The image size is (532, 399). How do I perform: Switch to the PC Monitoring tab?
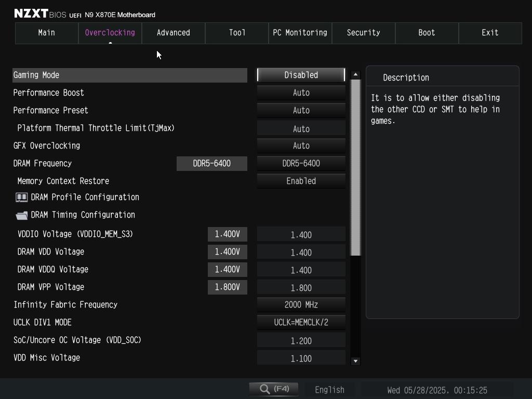(x=300, y=33)
